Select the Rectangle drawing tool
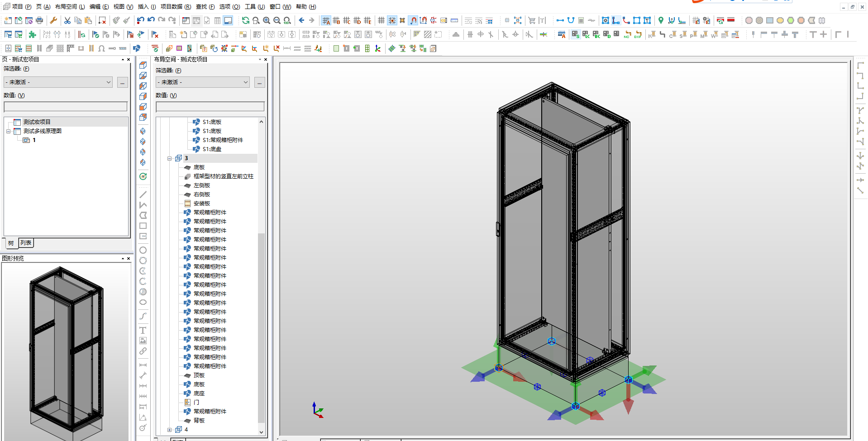The width and height of the screenshot is (868, 441). pos(143,226)
